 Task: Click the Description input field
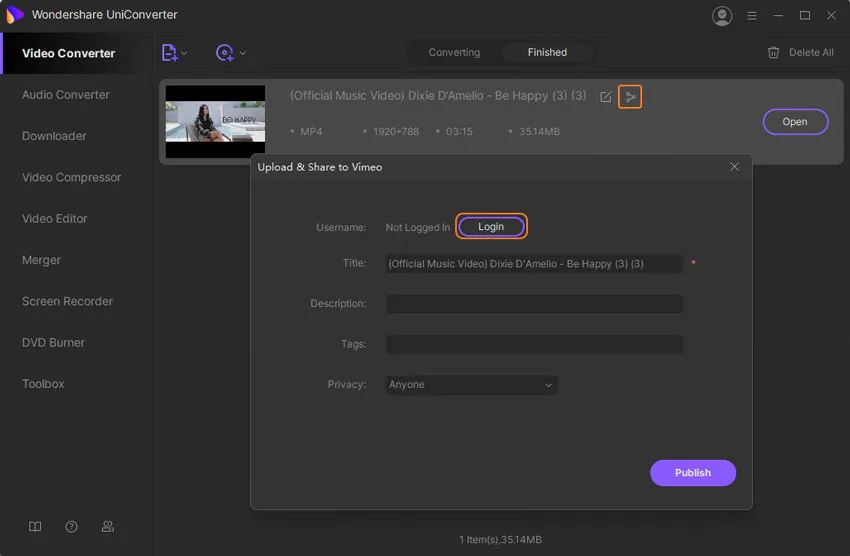tap(534, 304)
